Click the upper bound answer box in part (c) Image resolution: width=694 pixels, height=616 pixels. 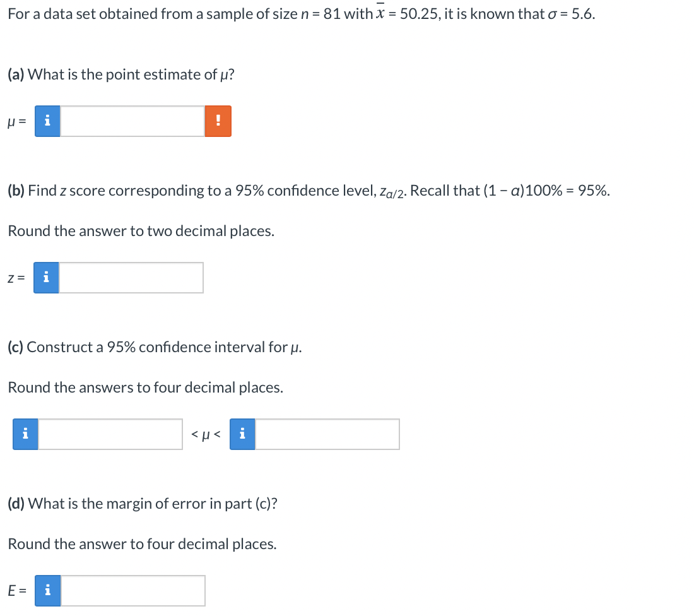coord(328,434)
